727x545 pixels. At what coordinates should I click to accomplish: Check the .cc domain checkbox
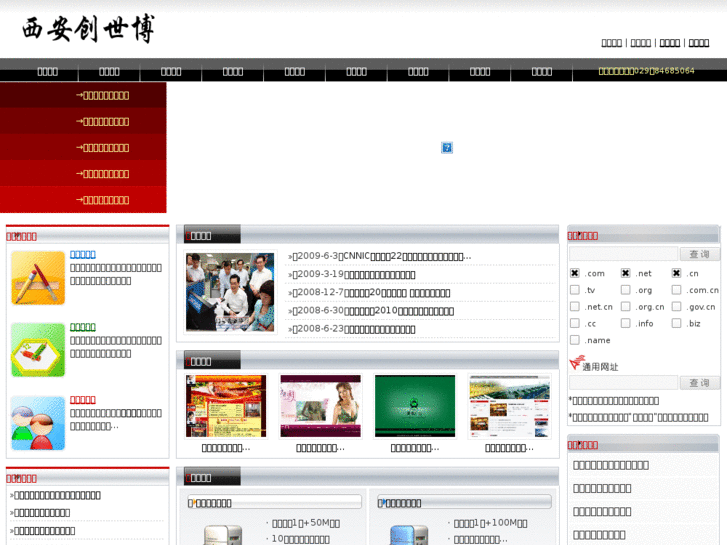575,323
